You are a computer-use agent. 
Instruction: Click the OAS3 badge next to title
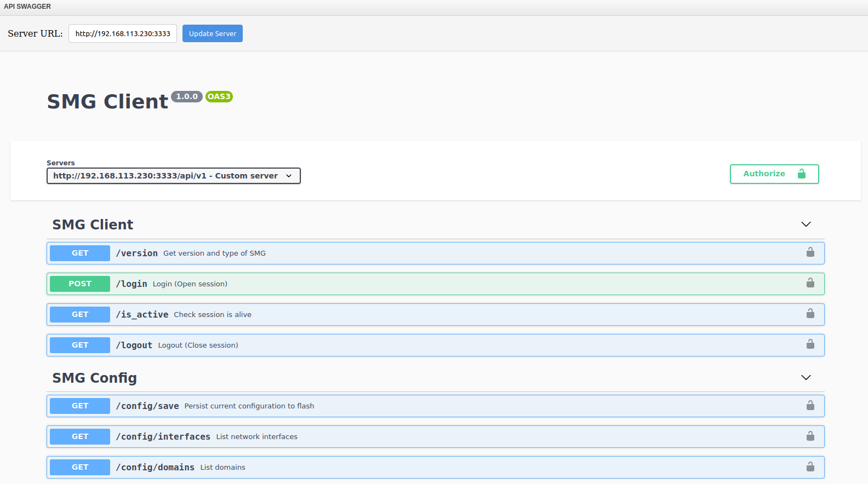pyautogui.click(x=219, y=97)
